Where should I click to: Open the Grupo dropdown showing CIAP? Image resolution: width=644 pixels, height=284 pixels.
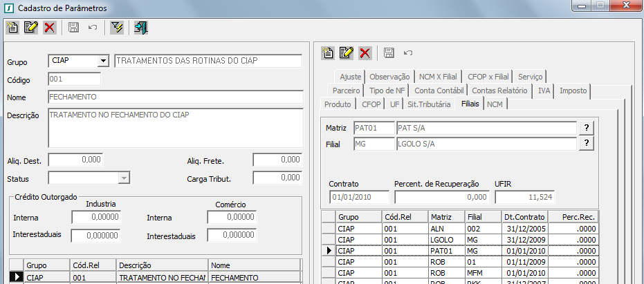click(x=104, y=61)
